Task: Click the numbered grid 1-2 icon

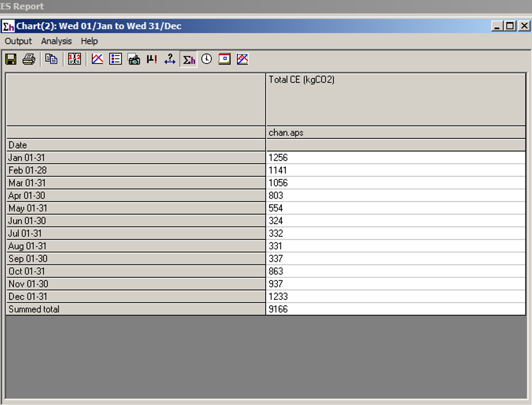Action: pyautogui.click(x=75, y=59)
